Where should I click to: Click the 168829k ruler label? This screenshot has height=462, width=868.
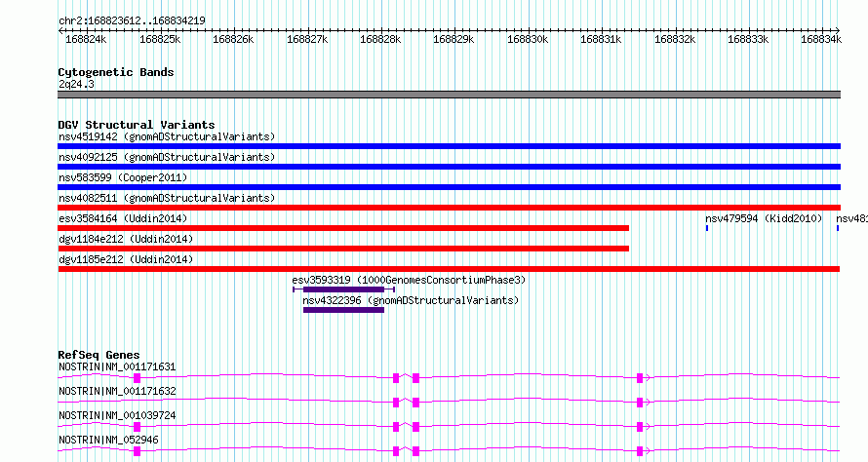tap(454, 39)
